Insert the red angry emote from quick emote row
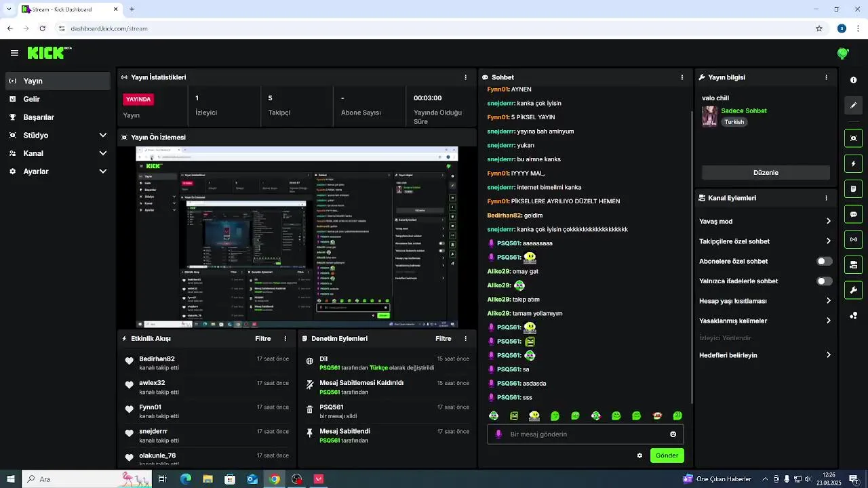This screenshot has width=868, height=488. (656, 415)
